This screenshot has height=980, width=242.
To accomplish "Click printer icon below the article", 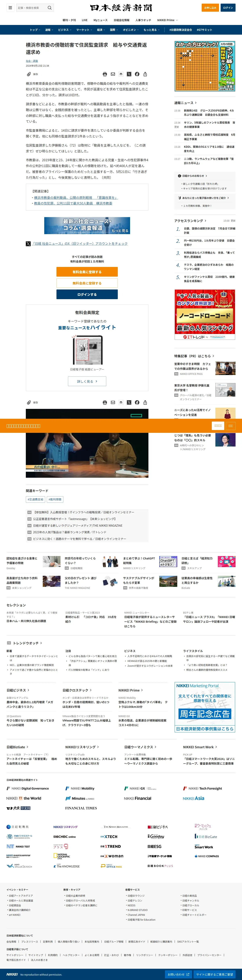I will click(105, 402).
